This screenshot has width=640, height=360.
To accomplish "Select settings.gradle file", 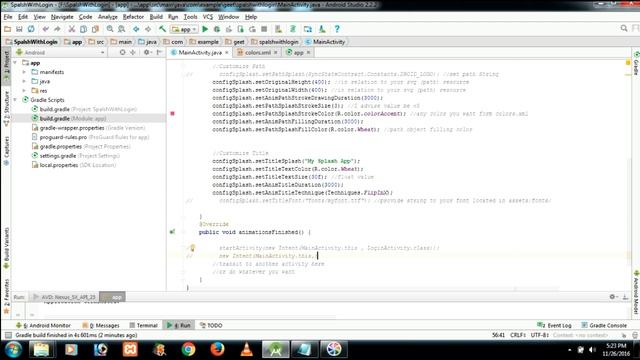I will 76,156.
